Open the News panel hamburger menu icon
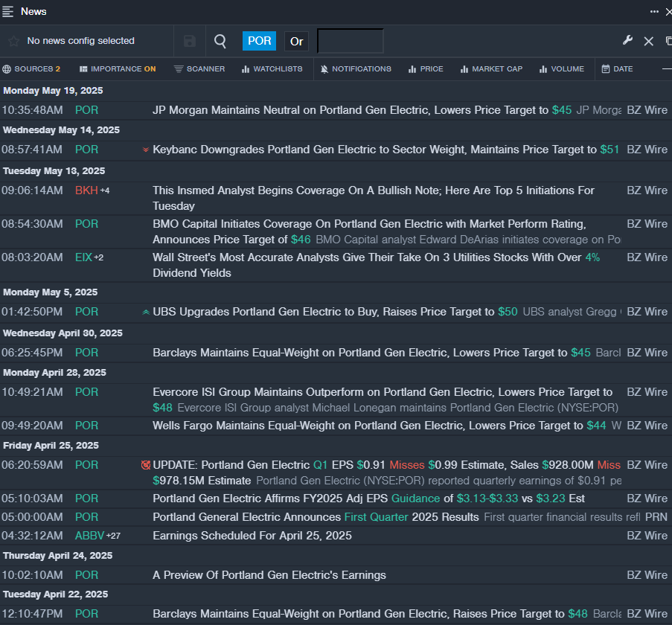 pyautogui.click(x=7, y=12)
